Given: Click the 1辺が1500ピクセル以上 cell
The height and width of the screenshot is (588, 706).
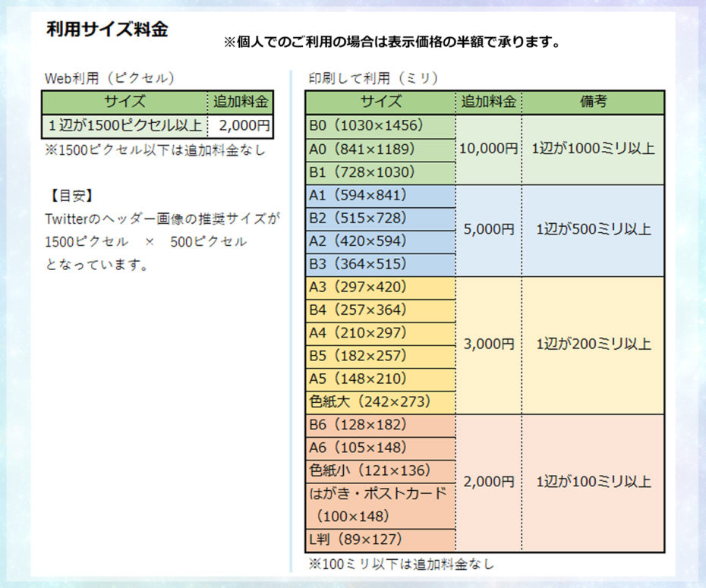Looking at the screenshot, I should pyautogui.click(x=124, y=126).
